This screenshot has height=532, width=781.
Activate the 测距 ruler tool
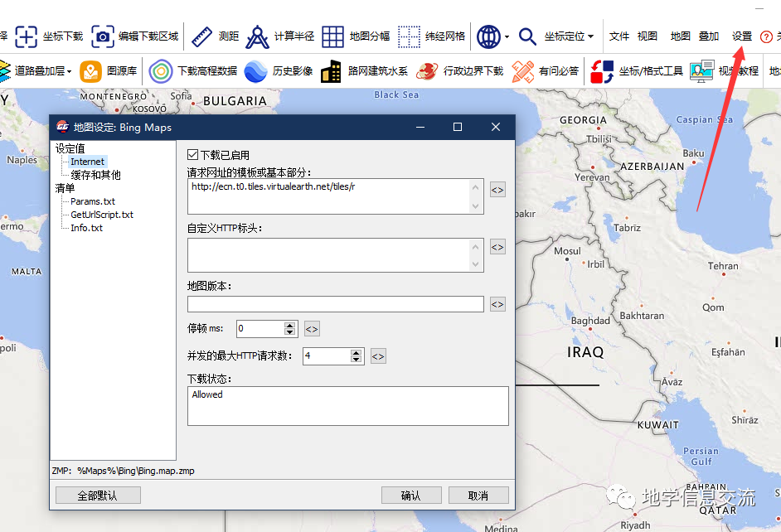pos(201,36)
